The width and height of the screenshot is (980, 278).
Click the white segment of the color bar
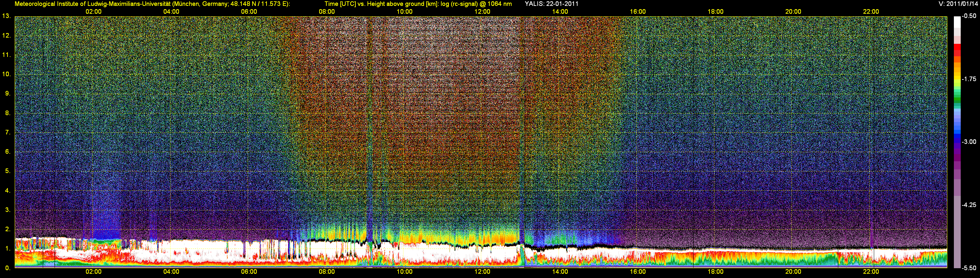[x=957, y=22]
